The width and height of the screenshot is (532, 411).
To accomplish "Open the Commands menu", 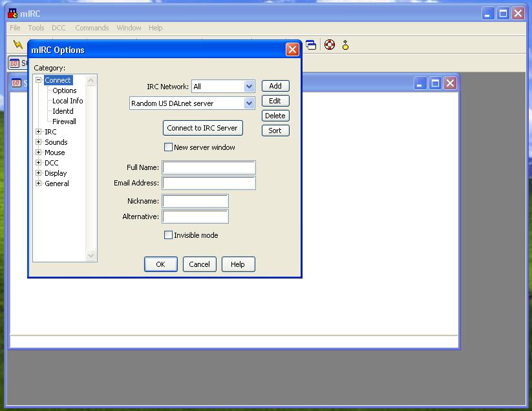I will tap(92, 28).
